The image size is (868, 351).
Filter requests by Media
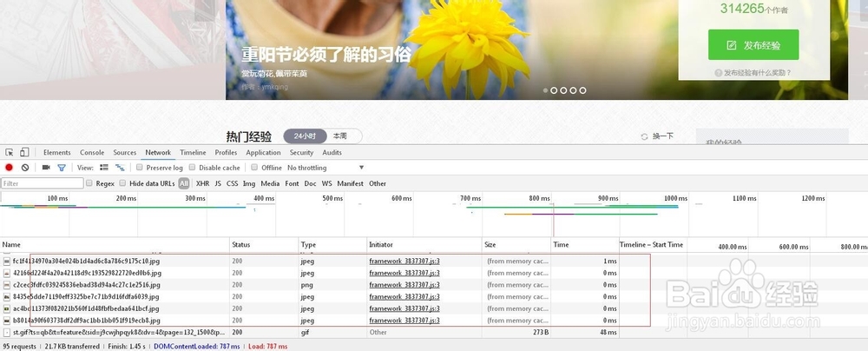point(270,183)
